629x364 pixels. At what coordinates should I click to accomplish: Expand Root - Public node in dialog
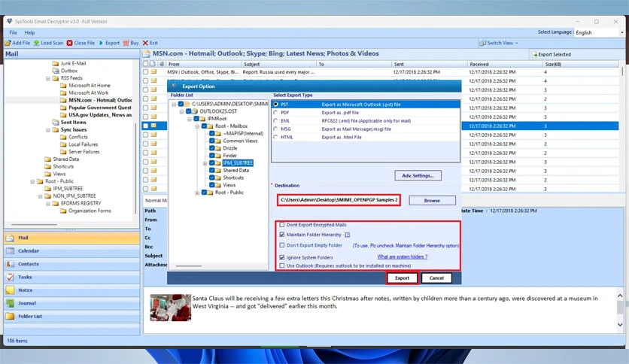coord(197,193)
